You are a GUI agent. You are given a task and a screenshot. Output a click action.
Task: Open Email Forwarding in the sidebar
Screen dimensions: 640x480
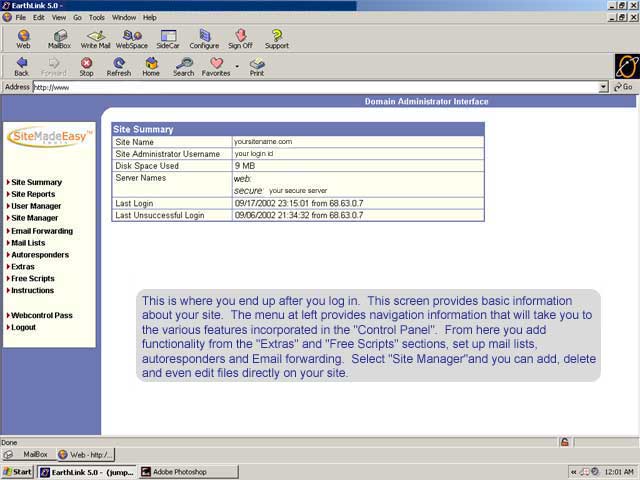tap(41, 231)
